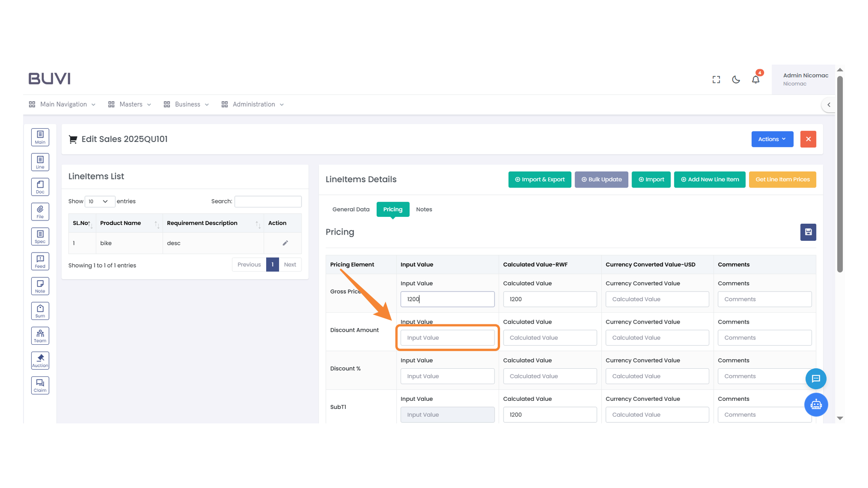Toggle dark mode with the moon icon
The image size is (868, 488).
tap(736, 79)
